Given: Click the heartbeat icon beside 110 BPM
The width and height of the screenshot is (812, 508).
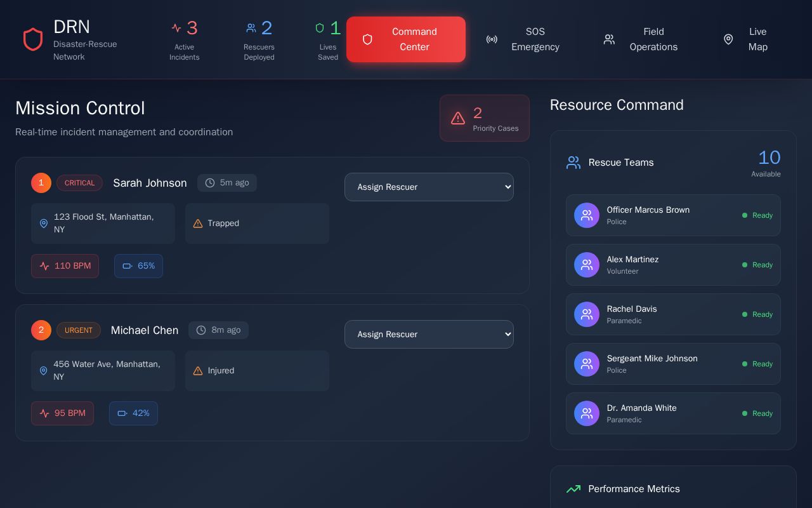Looking at the screenshot, I should click(x=44, y=266).
